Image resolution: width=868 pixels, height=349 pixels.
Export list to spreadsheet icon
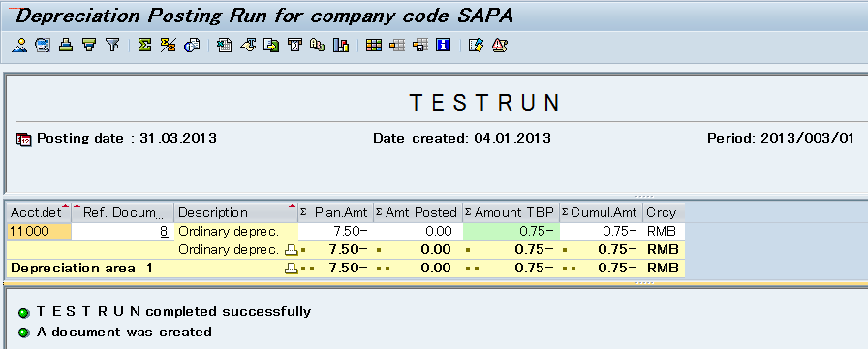(224, 46)
